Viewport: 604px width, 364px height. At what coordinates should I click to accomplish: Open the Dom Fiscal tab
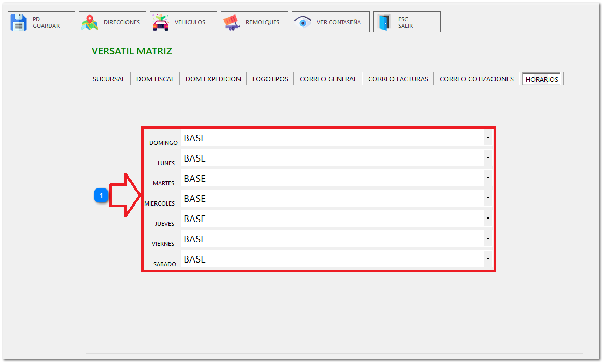155,79
